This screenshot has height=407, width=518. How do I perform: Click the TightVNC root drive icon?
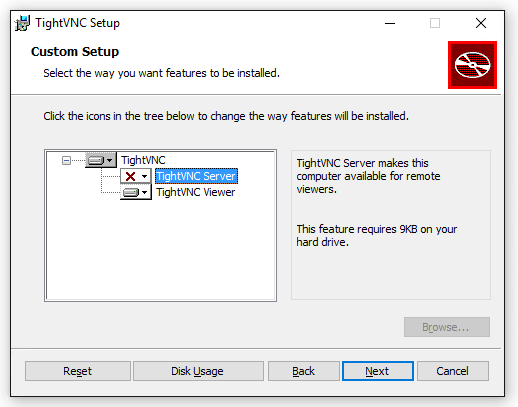click(x=96, y=161)
